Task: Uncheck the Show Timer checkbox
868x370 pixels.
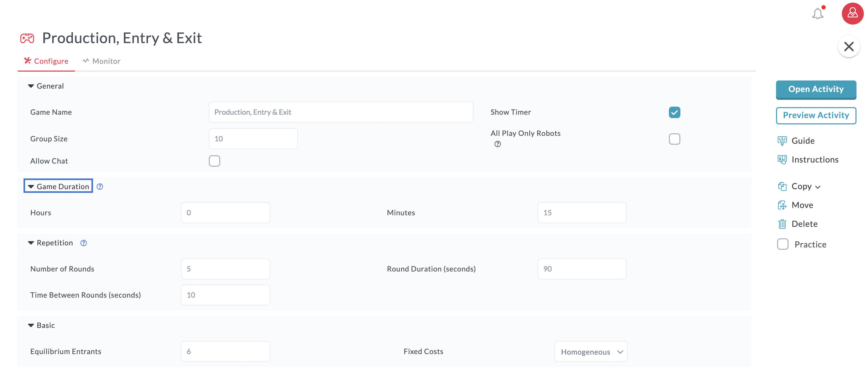Action: click(x=674, y=112)
